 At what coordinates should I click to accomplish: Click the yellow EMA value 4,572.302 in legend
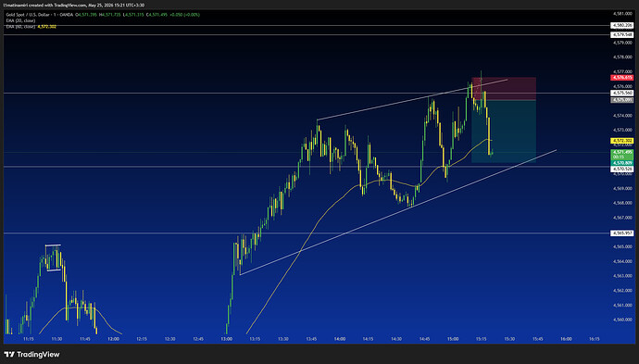[47, 27]
